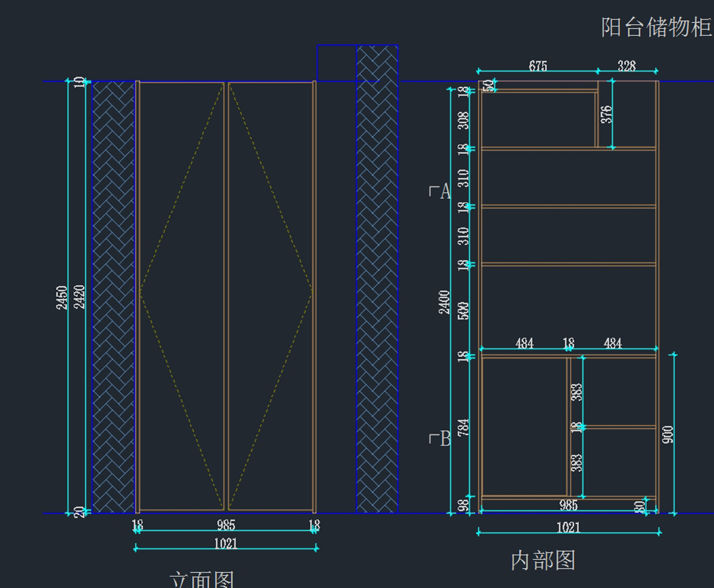Click the 308 top shelf dimension
The width and height of the screenshot is (714, 588).
(x=464, y=120)
